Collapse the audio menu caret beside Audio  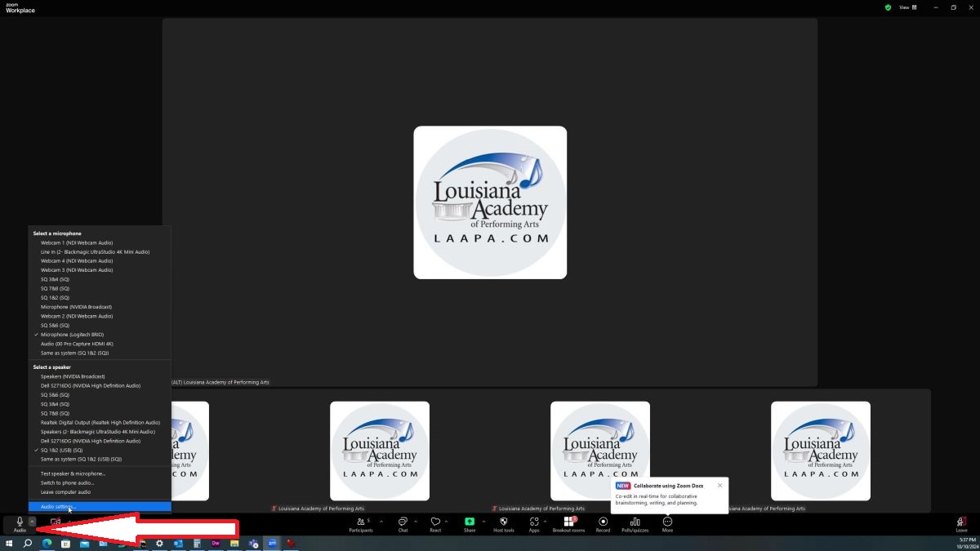tap(32, 521)
